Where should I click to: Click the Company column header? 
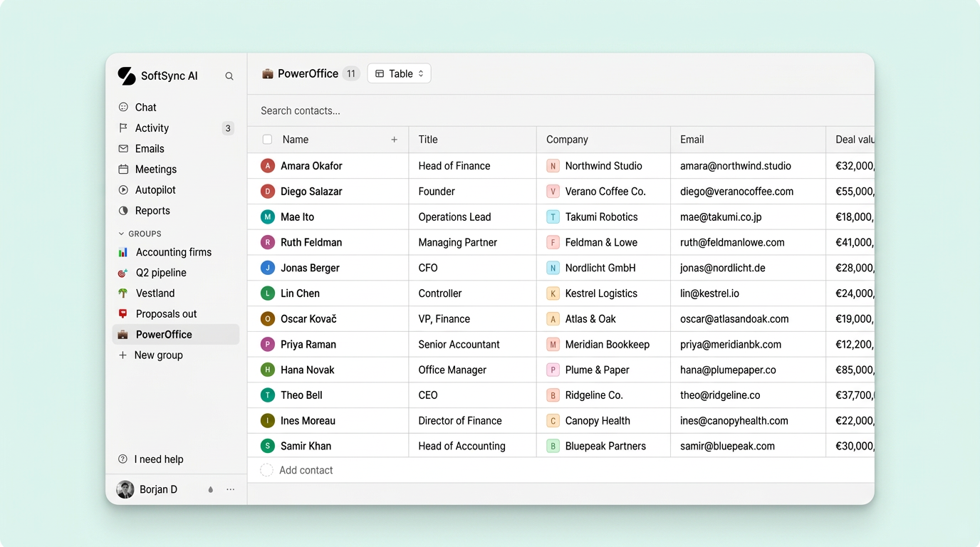pyautogui.click(x=603, y=140)
